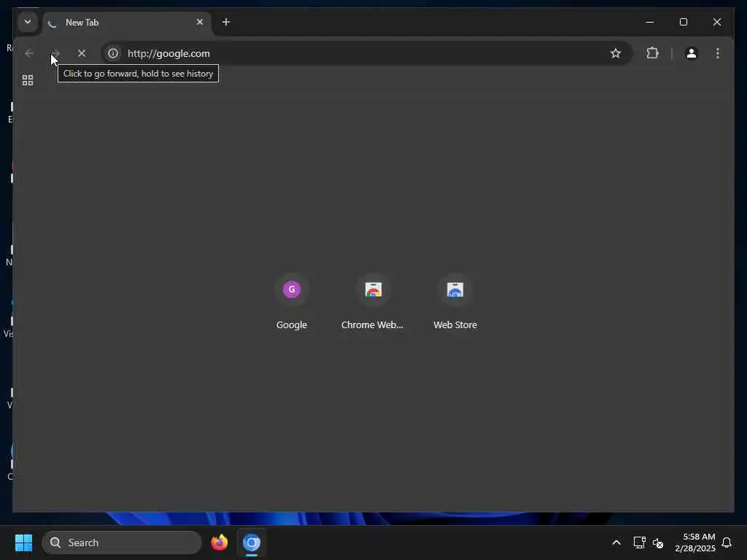This screenshot has width=747, height=560.
Task: Open the Windows Start menu
Action: (x=23, y=542)
